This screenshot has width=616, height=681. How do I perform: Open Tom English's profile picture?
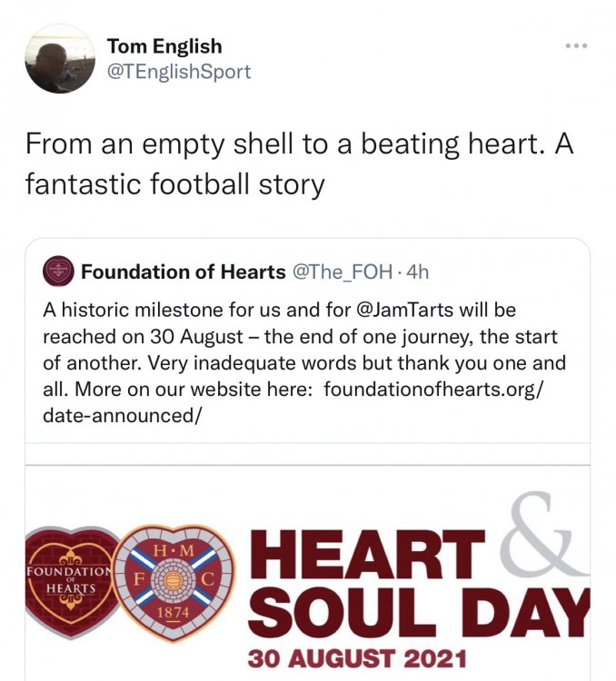point(60,58)
